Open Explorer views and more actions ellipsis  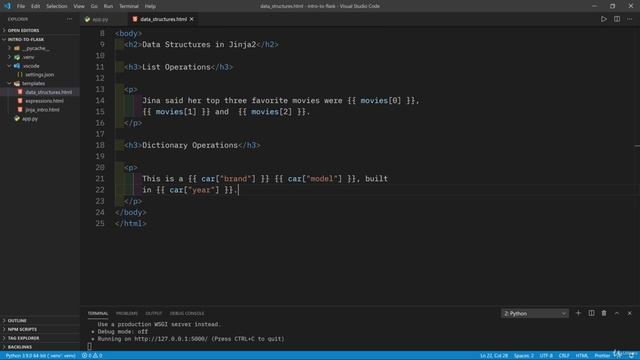coord(69,19)
